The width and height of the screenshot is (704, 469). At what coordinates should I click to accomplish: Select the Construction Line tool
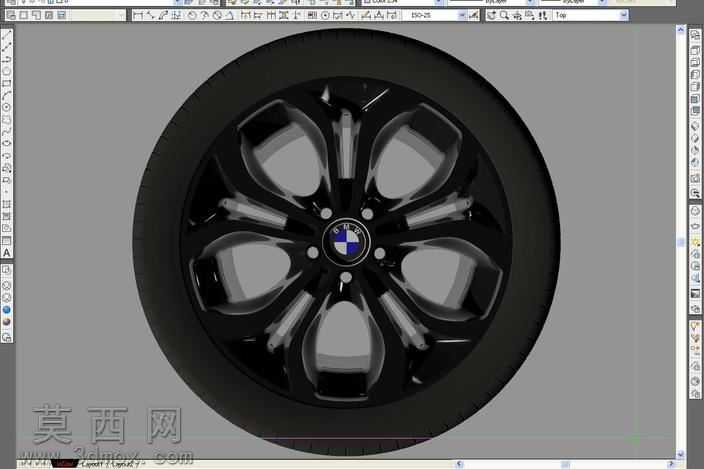pos(7,48)
